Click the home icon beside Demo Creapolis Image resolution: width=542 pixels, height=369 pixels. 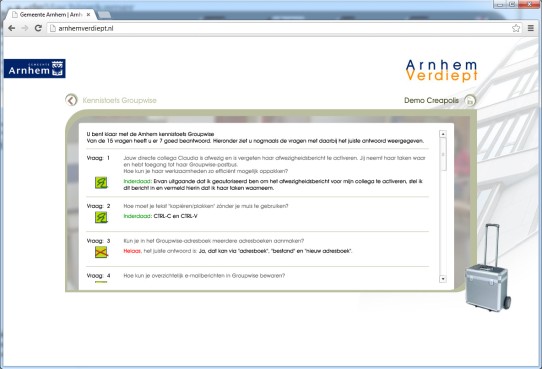click(470, 101)
